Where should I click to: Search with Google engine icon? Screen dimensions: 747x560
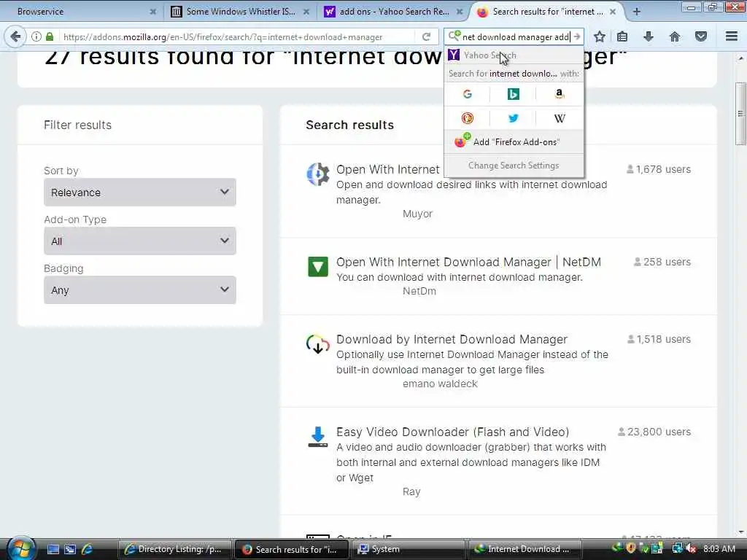[468, 94]
